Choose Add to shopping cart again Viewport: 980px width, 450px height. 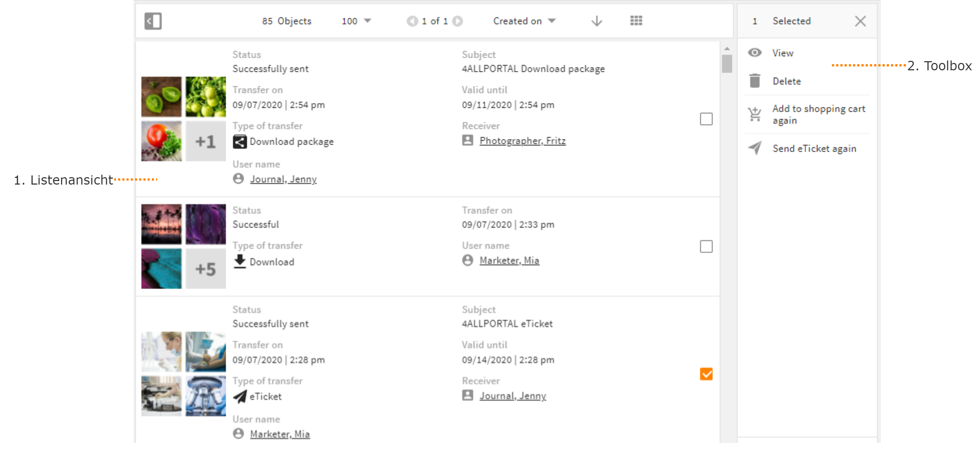819,114
